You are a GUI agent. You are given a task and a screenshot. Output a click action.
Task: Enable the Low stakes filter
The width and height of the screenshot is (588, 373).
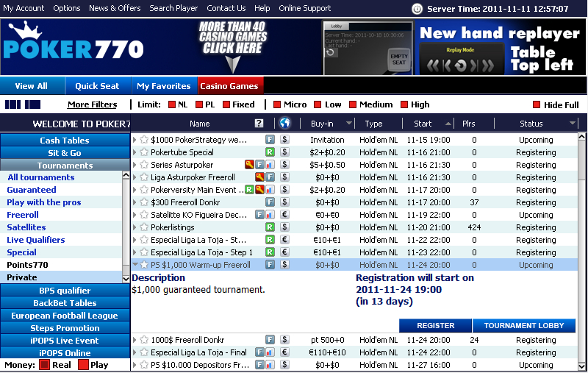click(x=318, y=104)
